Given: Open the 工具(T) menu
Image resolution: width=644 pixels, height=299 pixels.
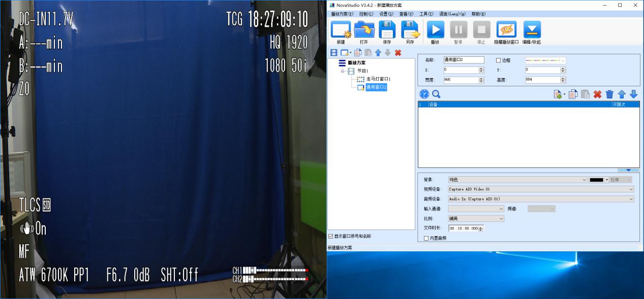Looking at the screenshot, I should click(426, 14).
